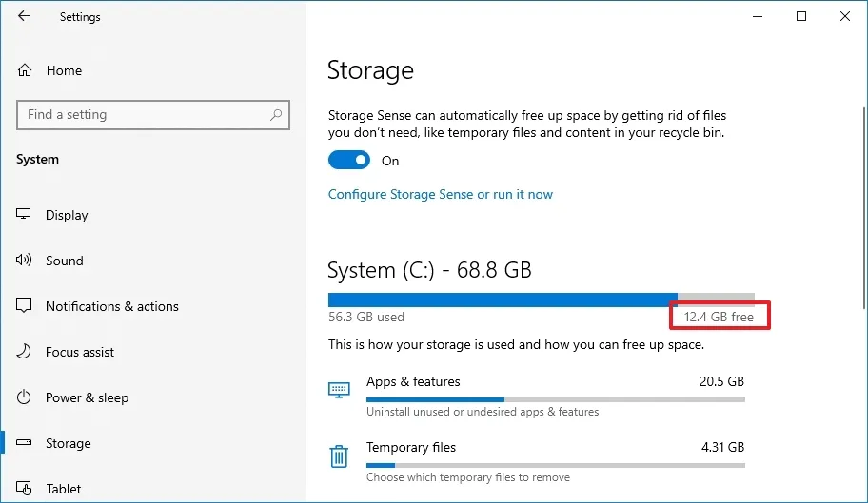Select Storage in the sidebar
Image resolution: width=868 pixels, height=503 pixels.
point(69,443)
